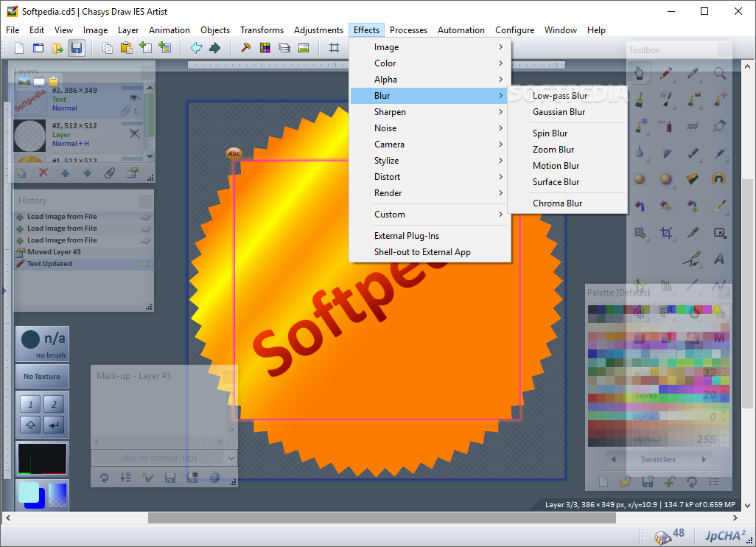Image resolution: width=756 pixels, height=547 pixels.
Task: Click the numbered button 1
Action: (30, 404)
